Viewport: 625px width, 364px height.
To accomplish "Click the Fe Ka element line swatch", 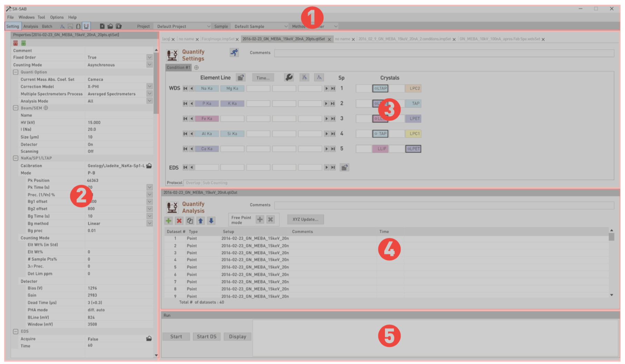I will coord(207,119).
